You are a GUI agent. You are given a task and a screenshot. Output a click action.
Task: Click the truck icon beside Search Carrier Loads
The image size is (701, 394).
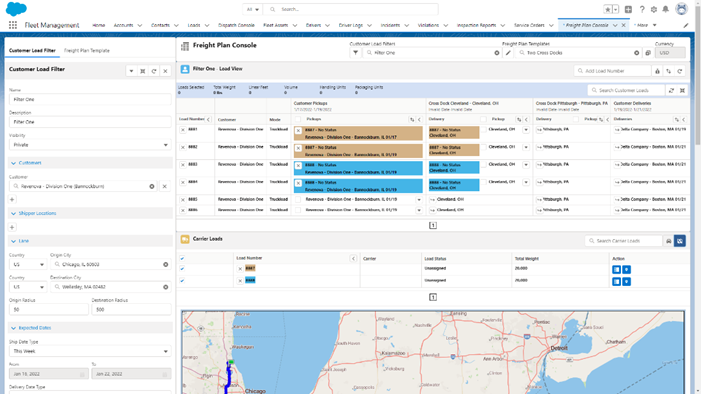(668, 241)
